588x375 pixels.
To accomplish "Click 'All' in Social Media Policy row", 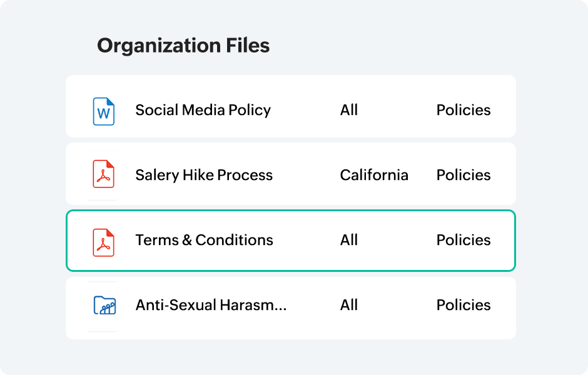I will pyautogui.click(x=348, y=110).
